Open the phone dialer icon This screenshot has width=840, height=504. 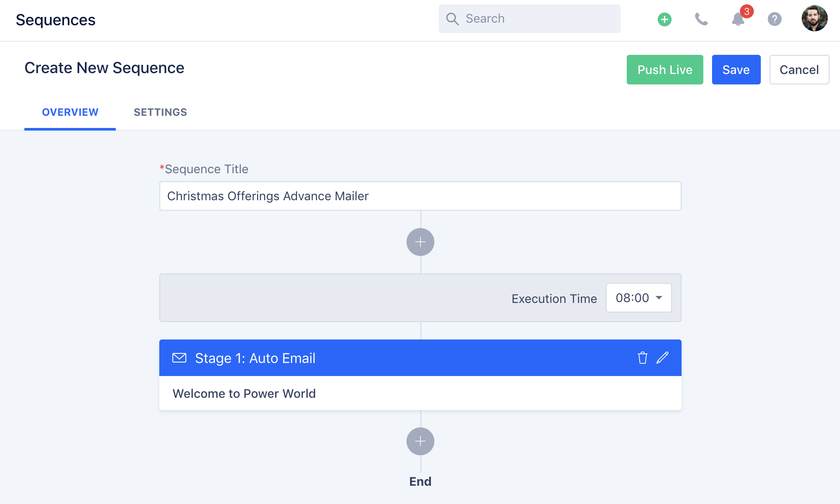[x=701, y=19]
